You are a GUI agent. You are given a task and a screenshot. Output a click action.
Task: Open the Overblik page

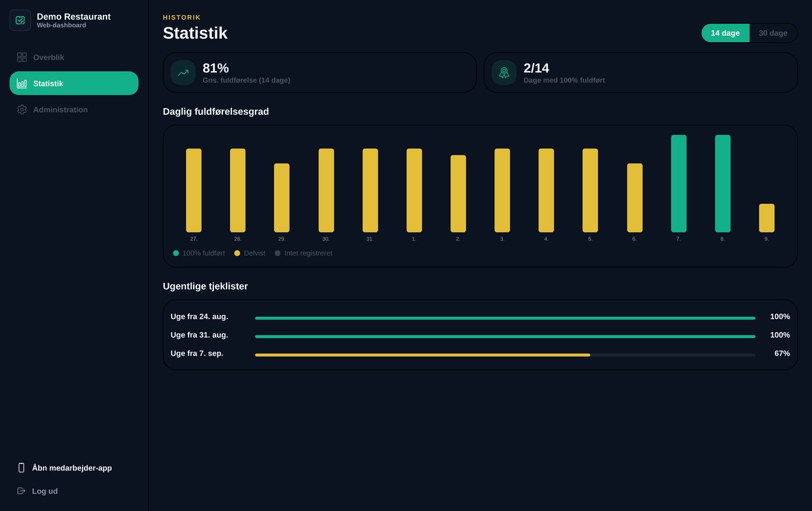pyautogui.click(x=74, y=57)
